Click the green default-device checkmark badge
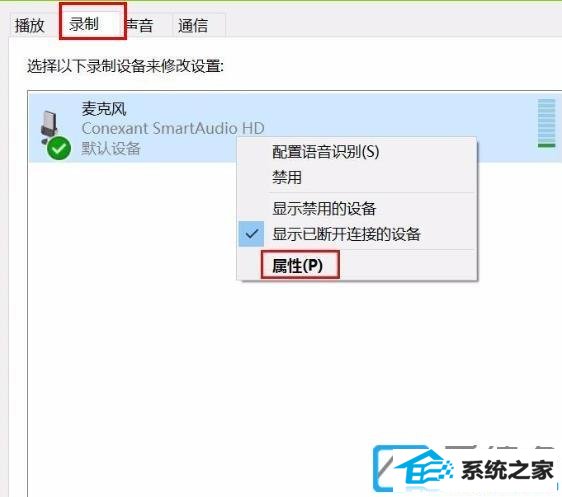The image size is (562, 497). [59, 148]
